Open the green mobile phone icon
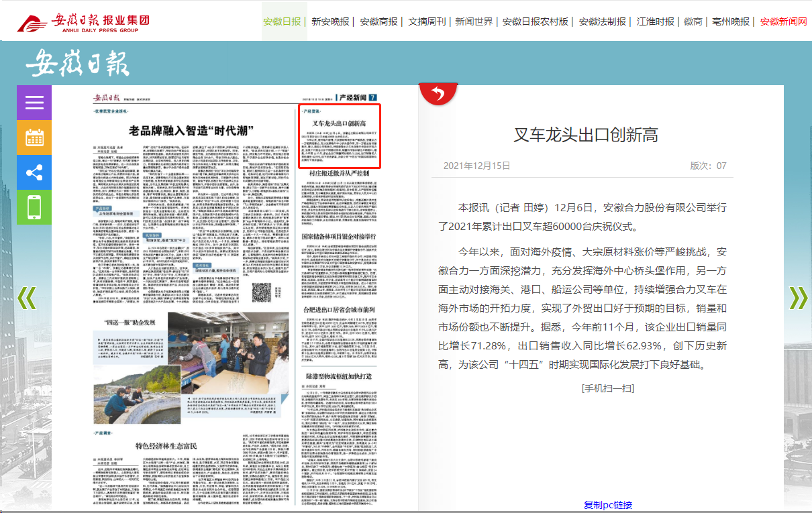The height and width of the screenshot is (513, 812). (x=34, y=207)
